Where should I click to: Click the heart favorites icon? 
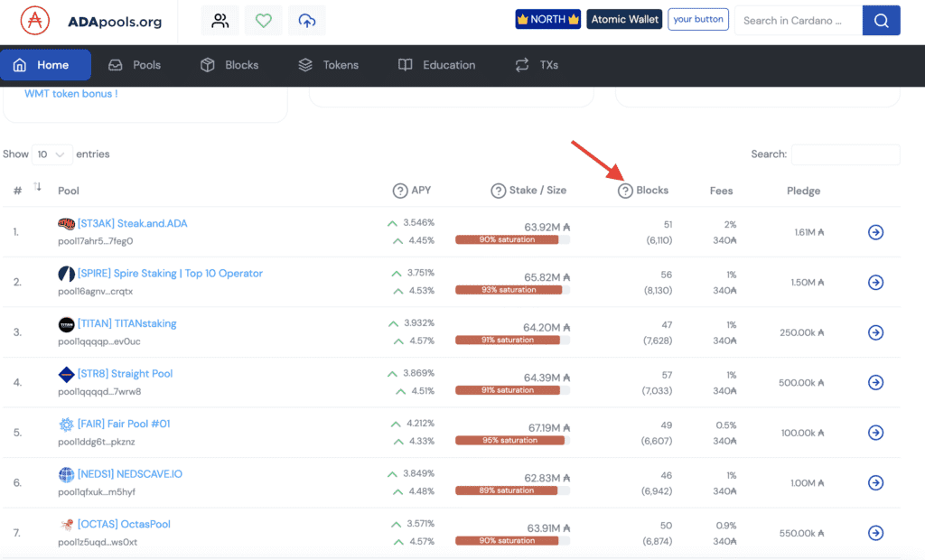[263, 20]
